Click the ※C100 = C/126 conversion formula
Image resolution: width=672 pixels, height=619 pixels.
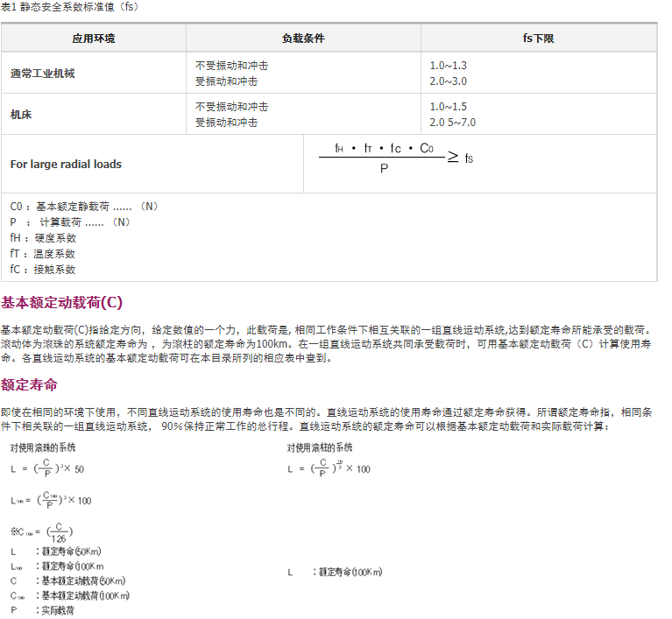click(x=41, y=532)
